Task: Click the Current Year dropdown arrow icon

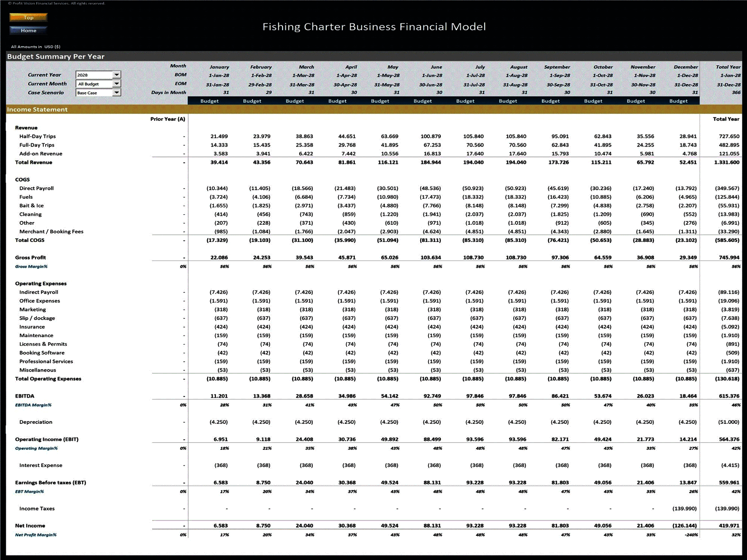Action: coord(117,75)
